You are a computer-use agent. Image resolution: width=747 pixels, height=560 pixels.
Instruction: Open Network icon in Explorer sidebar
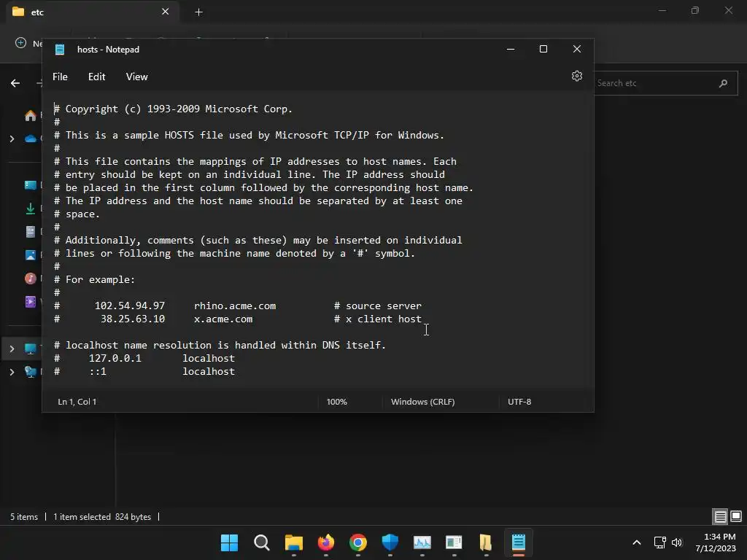[31, 372]
